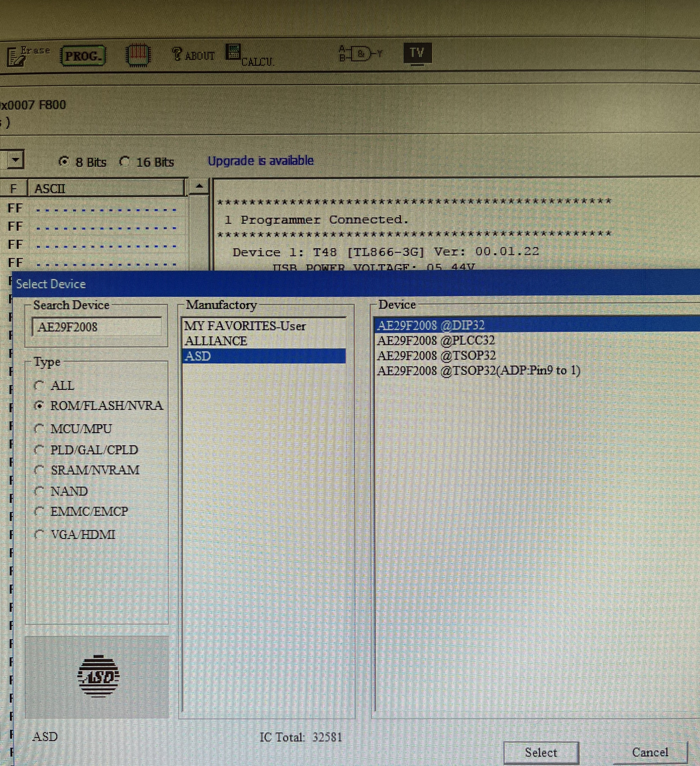Screen dimensions: 700x766
Task: Click the Erase toolbar icon
Action: point(28,56)
